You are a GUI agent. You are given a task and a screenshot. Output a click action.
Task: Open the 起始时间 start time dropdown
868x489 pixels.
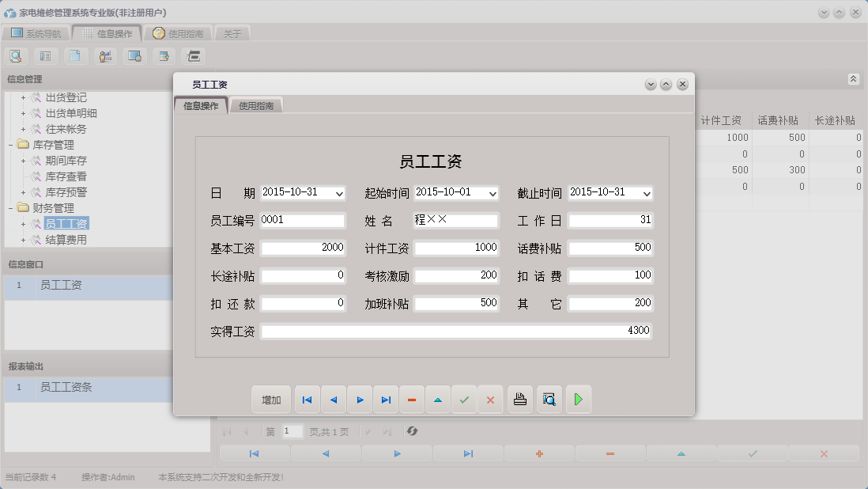pyautogui.click(x=493, y=192)
